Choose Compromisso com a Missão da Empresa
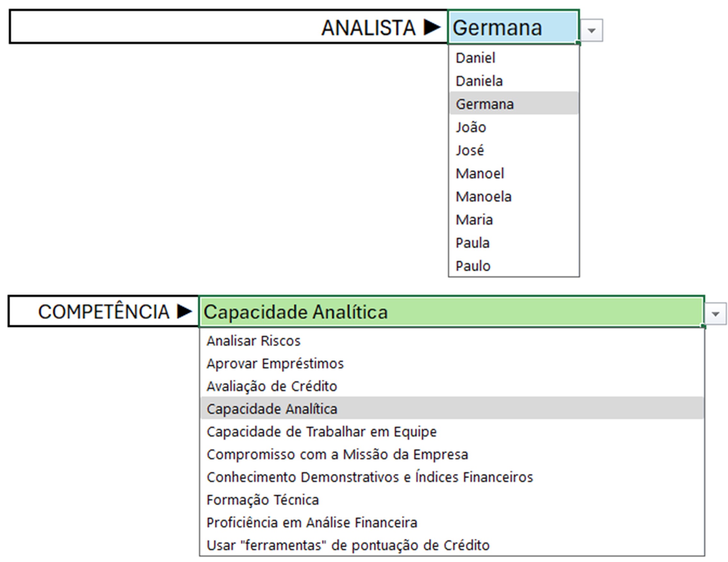Image resolution: width=728 pixels, height=562 pixels. (x=337, y=454)
